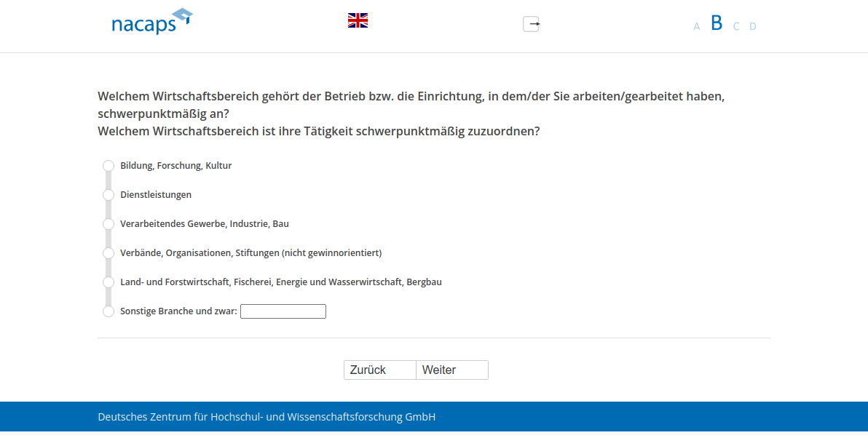The height and width of the screenshot is (438, 868).
Task: Switch language via the UK flag icon
Action: 358,20
